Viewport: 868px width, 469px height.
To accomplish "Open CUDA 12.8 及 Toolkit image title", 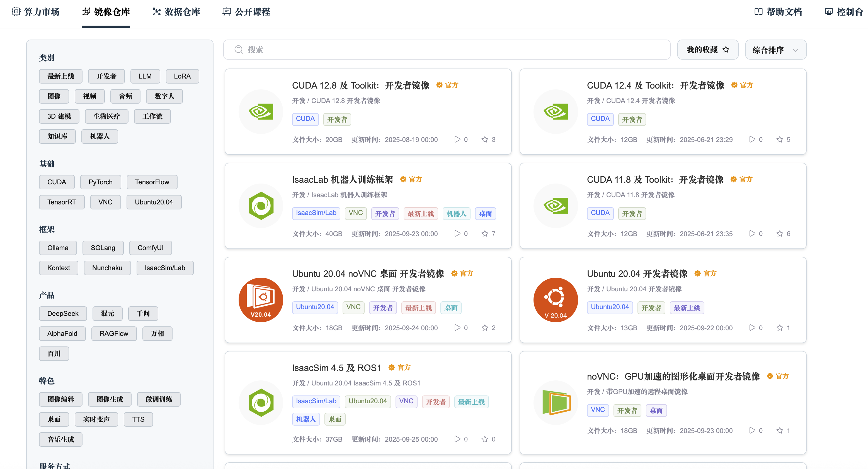I will click(360, 86).
